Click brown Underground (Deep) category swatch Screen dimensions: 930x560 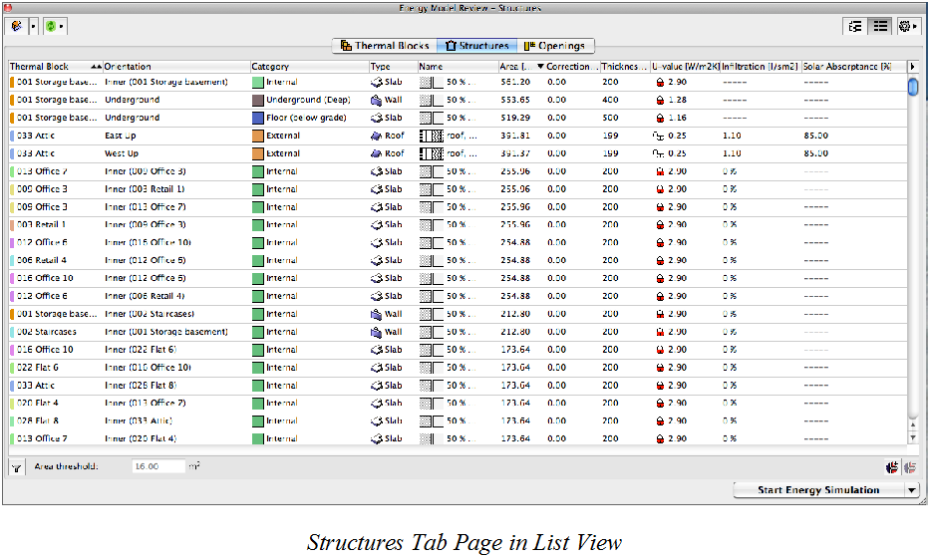257,101
